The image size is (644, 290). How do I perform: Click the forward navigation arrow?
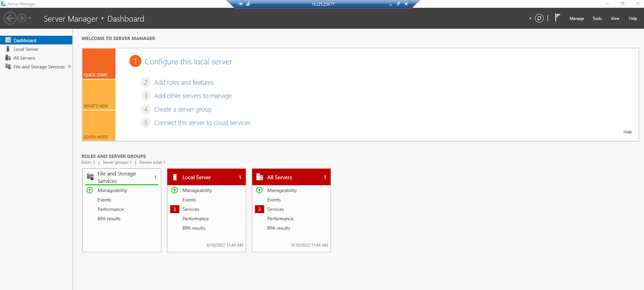(x=22, y=18)
